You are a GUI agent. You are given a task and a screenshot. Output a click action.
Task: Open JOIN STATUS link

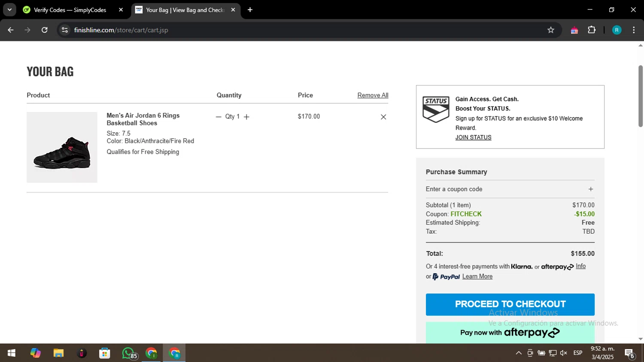473,137
